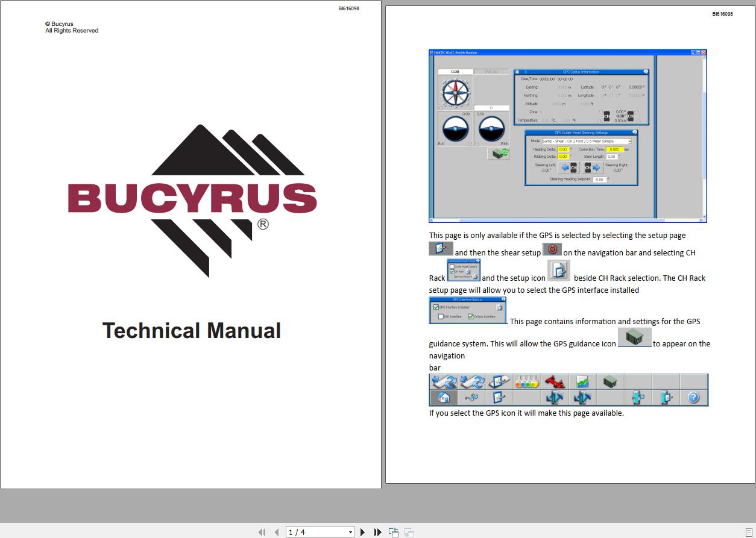Click the Pitch attitude gauge
This screenshot has height=538, width=756.
pyautogui.click(x=491, y=128)
